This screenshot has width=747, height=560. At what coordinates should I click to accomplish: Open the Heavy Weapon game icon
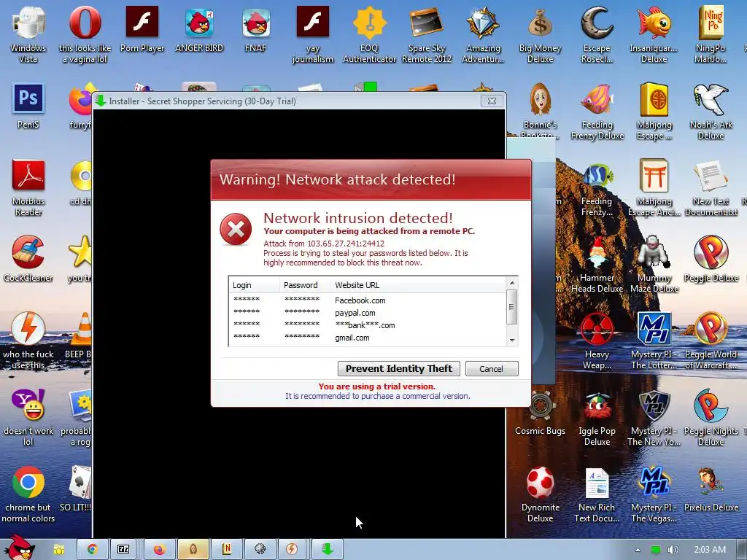click(x=597, y=341)
